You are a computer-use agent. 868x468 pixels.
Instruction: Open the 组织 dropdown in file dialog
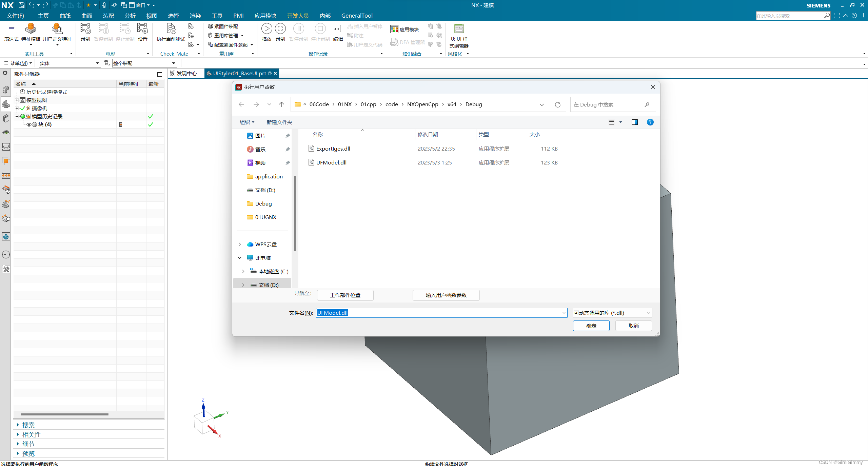pos(247,122)
